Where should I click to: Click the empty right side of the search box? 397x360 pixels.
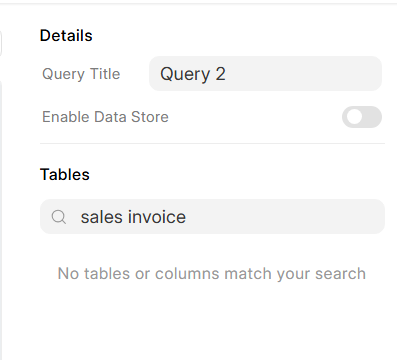[285, 217]
